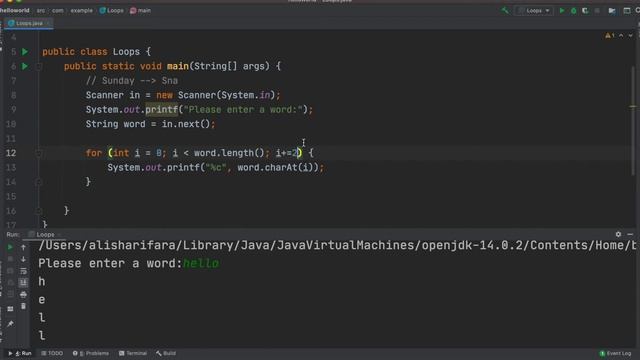Click the editor vertical scrollbar
Viewport: 640px width, 360px height.
click(633, 120)
